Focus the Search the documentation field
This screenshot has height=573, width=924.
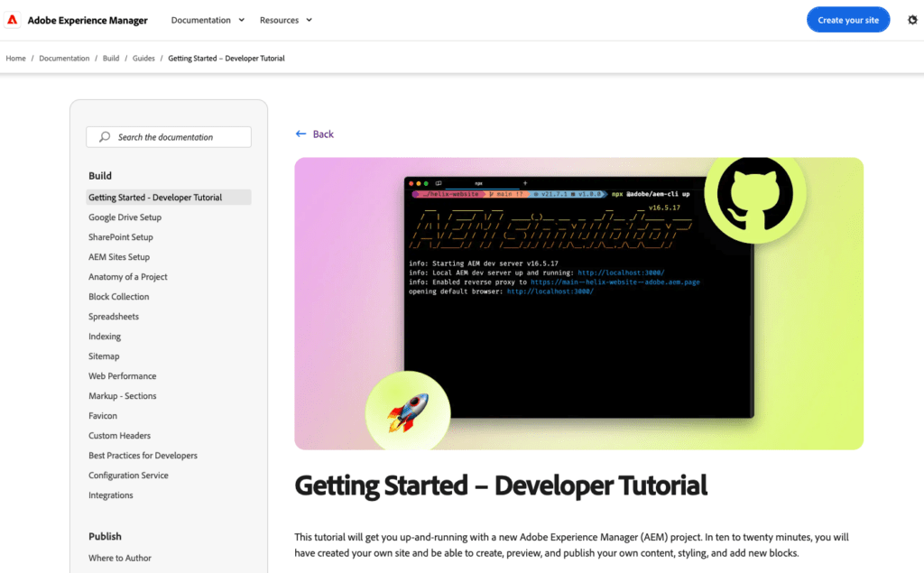tap(169, 137)
